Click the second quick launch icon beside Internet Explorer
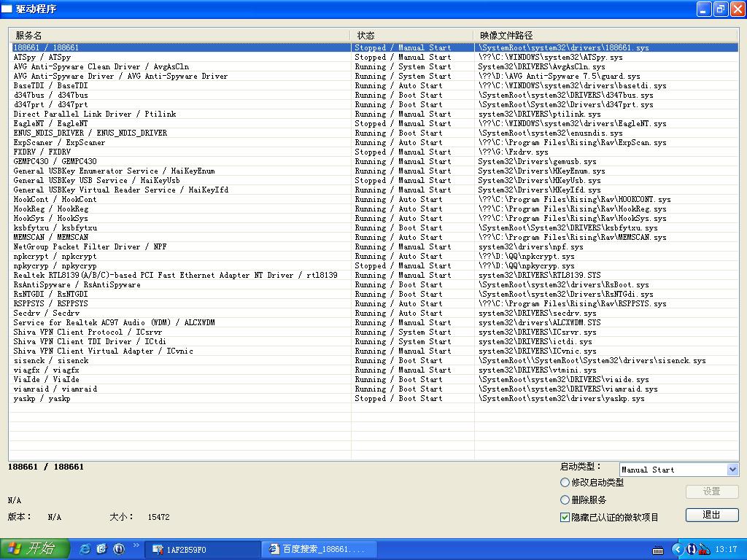 102,548
